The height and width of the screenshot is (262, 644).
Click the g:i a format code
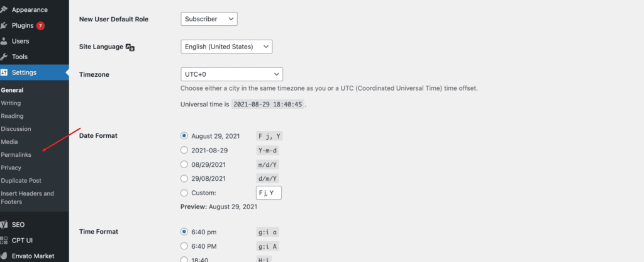[267, 232]
